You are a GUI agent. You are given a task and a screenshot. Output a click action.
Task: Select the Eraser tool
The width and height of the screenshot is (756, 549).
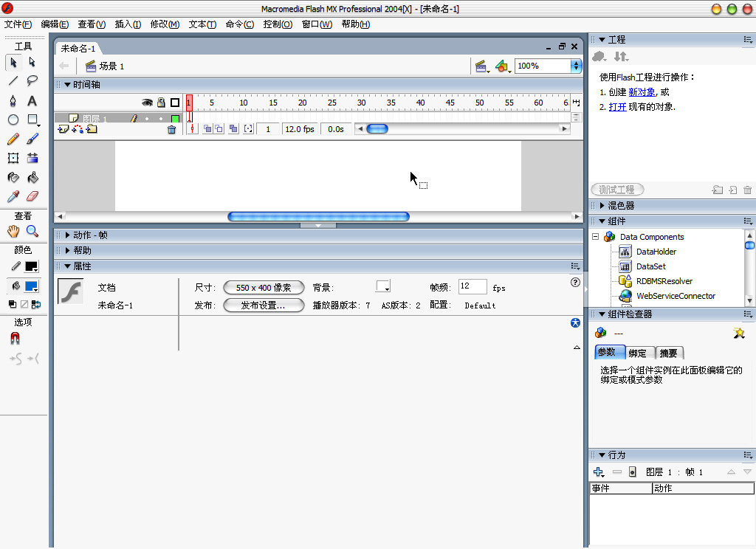[32, 196]
